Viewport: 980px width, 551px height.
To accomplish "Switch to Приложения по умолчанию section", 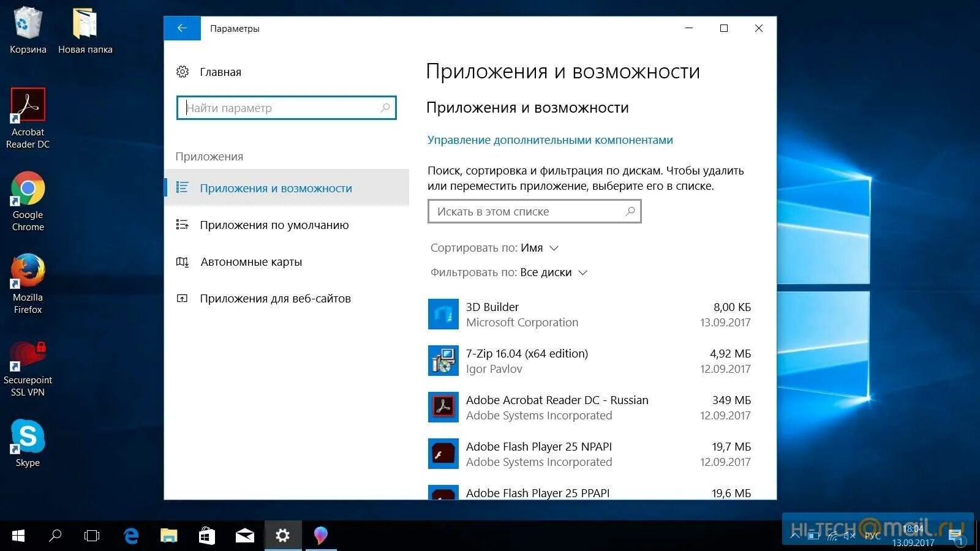I will point(274,225).
